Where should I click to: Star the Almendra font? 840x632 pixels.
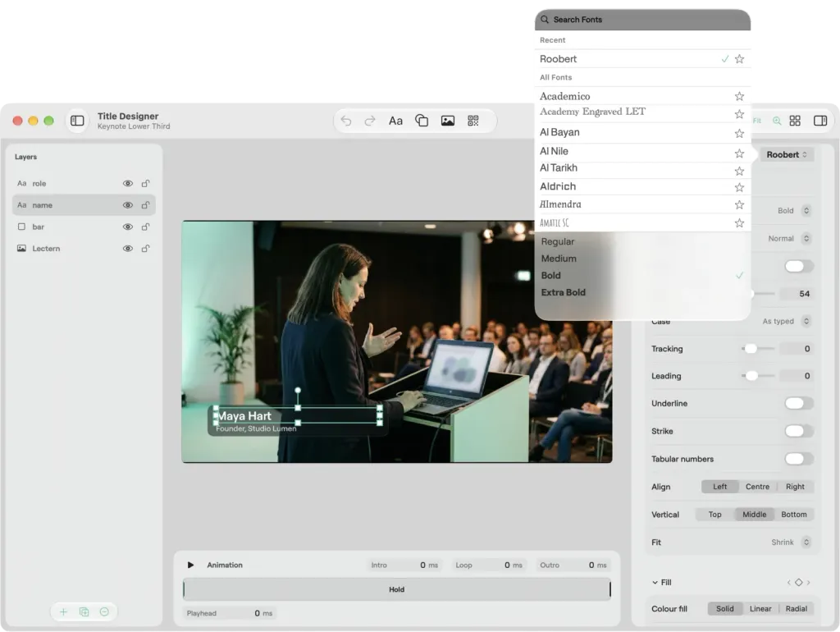point(739,204)
